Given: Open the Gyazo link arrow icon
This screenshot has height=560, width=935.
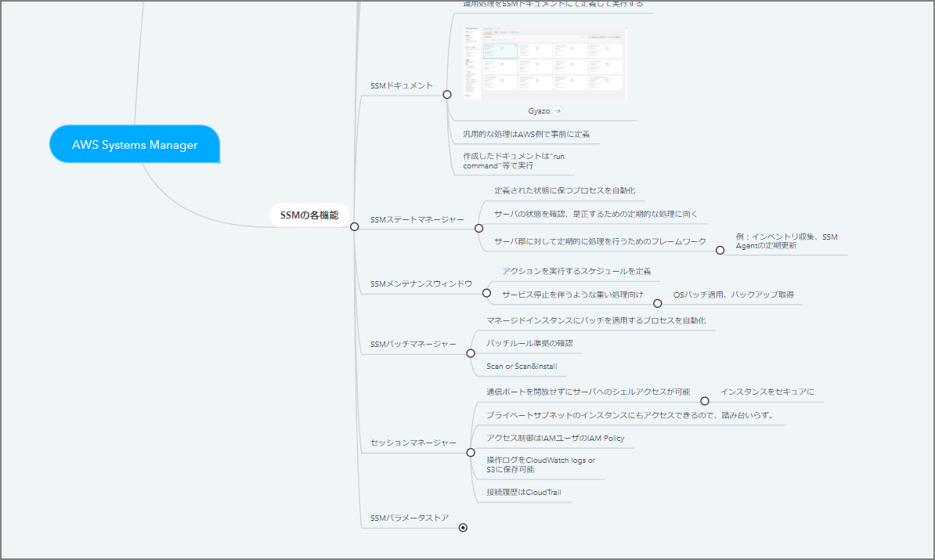Looking at the screenshot, I should [x=557, y=111].
